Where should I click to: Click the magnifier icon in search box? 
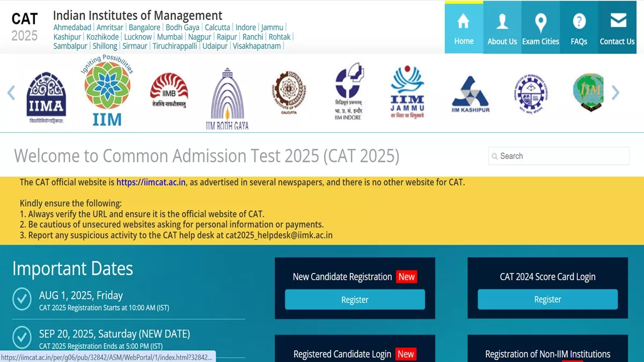pyautogui.click(x=494, y=156)
